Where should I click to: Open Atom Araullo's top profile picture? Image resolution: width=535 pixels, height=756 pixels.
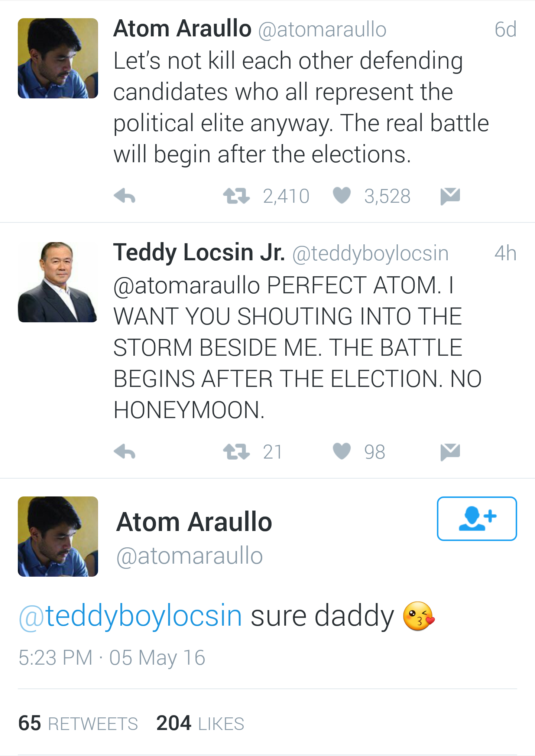click(x=58, y=58)
